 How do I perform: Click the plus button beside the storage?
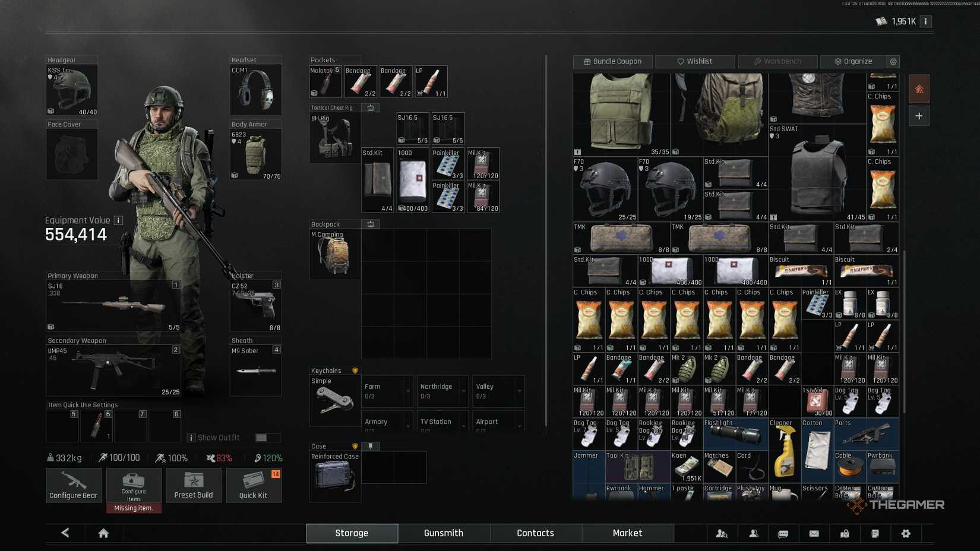click(918, 116)
